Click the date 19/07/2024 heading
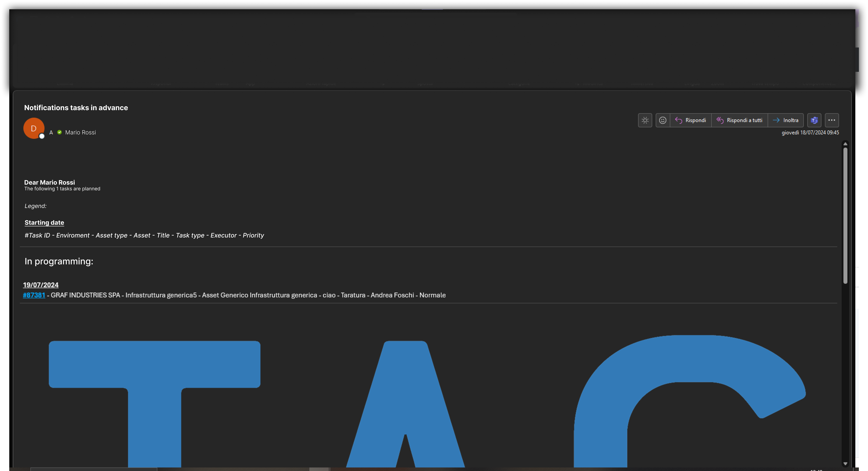Image resolution: width=868 pixels, height=471 pixels. click(41, 285)
